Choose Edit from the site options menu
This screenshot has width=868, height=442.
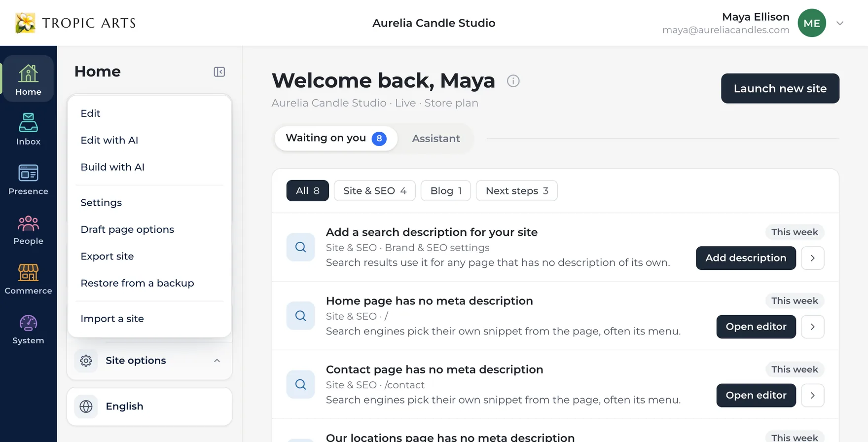click(149, 113)
